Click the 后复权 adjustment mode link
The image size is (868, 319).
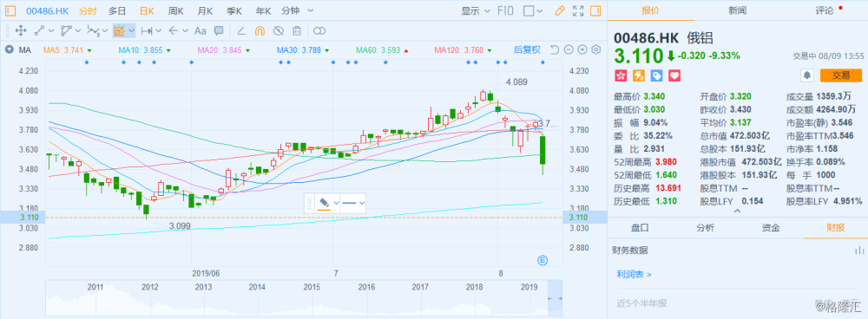tap(527, 50)
